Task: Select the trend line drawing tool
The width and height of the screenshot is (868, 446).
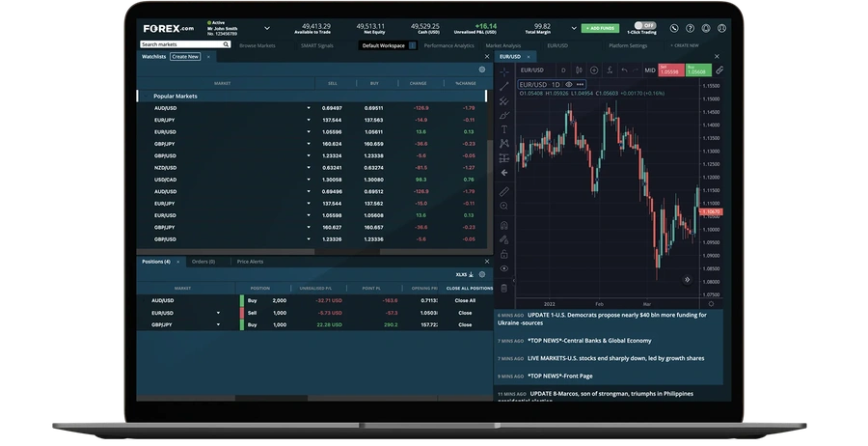Action: coord(503,87)
